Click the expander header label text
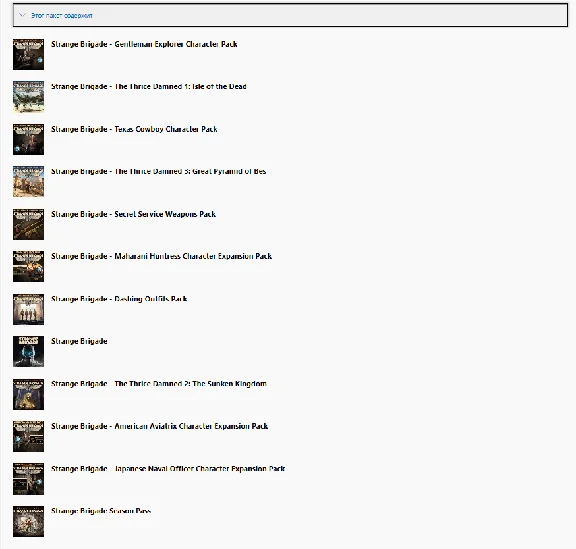 [x=62, y=15]
